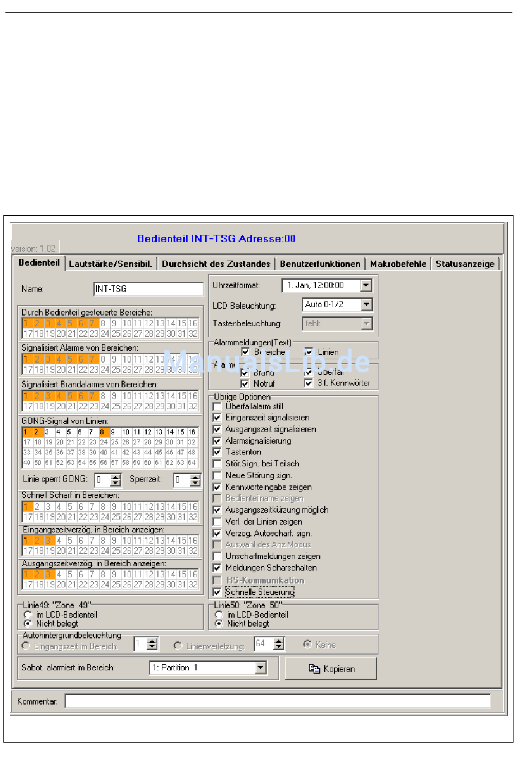Screen dimensions: 532x783
Task: Click partition 32 in Schnell Scharf in Bereichen
Action: 193,517
